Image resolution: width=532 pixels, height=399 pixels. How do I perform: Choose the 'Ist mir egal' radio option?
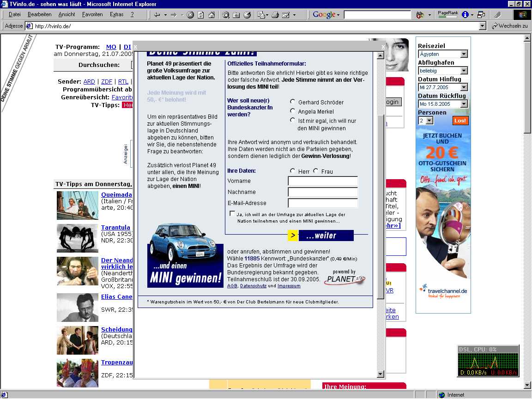click(x=292, y=120)
